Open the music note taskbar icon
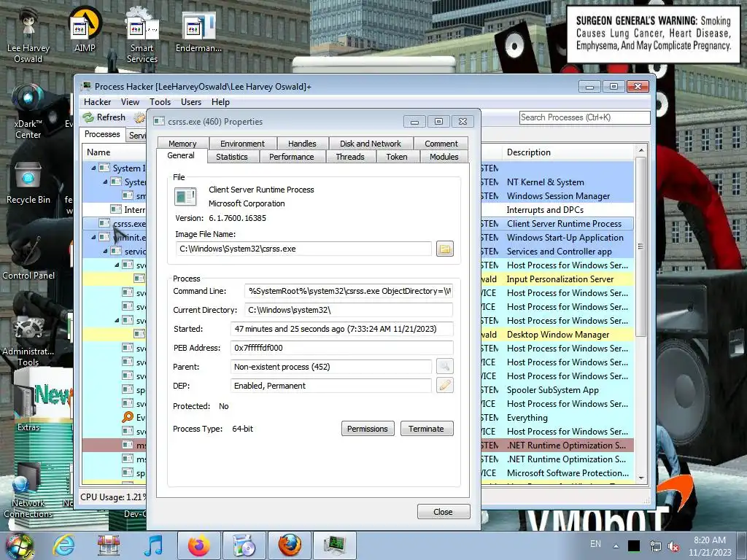The width and height of the screenshot is (747, 560). 153,545
